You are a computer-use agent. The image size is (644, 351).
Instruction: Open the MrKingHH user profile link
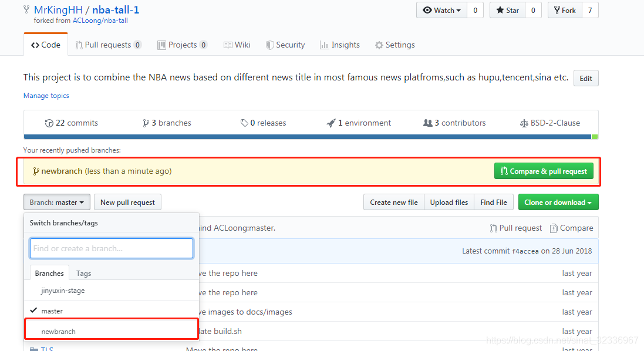(x=58, y=10)
